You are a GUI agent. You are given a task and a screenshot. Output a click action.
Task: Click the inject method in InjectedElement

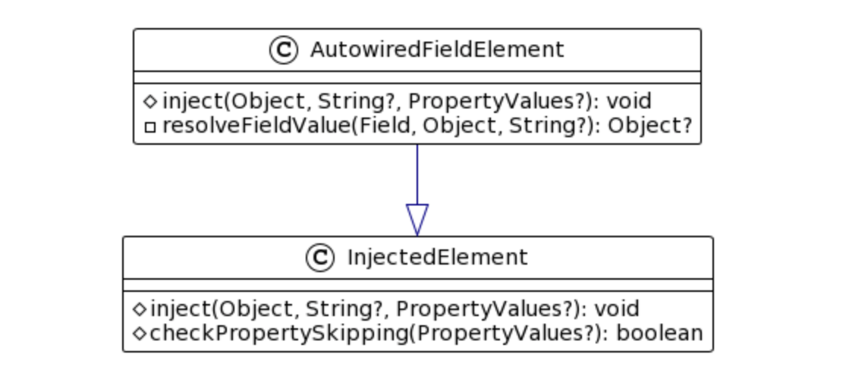coord(395,309)
